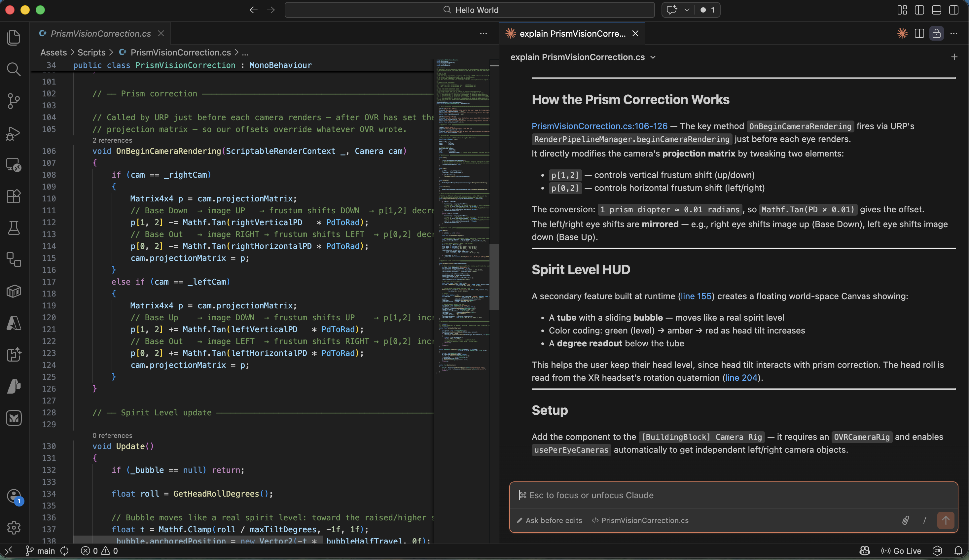
Task: Toggle the primary side bar layout
Action: (919, 10)
